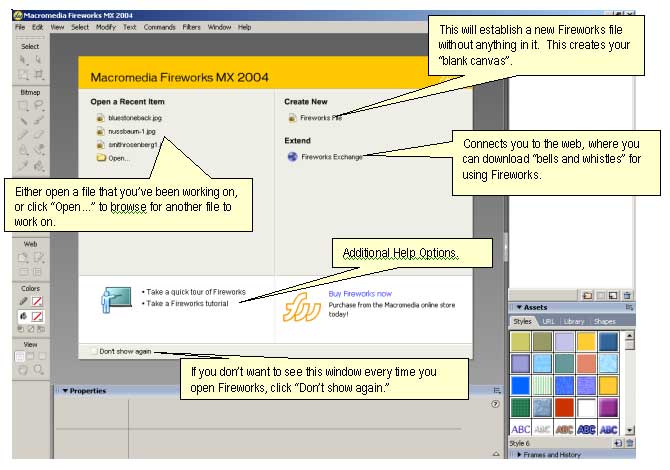
Task: Select the Hotspot tool in Web section
Action: pos(23,258)
